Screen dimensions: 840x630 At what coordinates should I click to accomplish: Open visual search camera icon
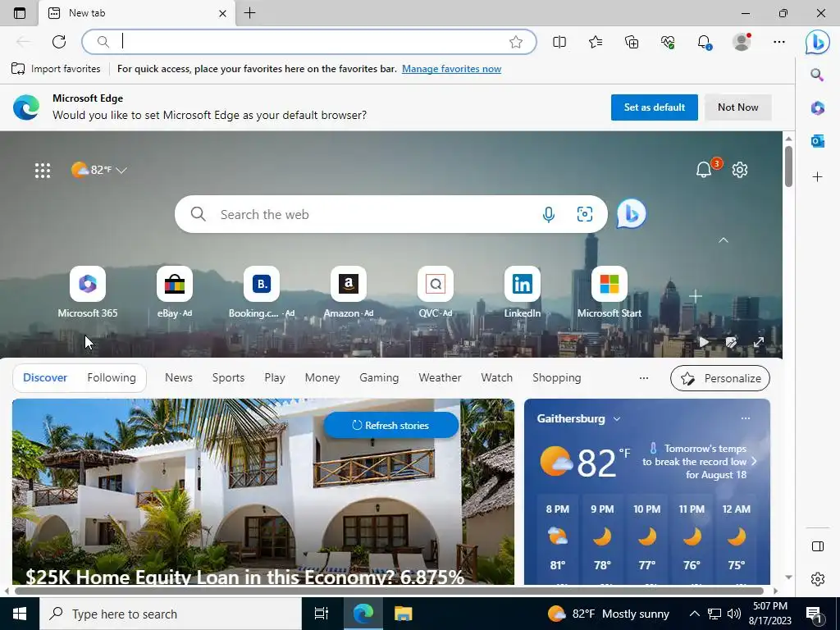point(584,214)
